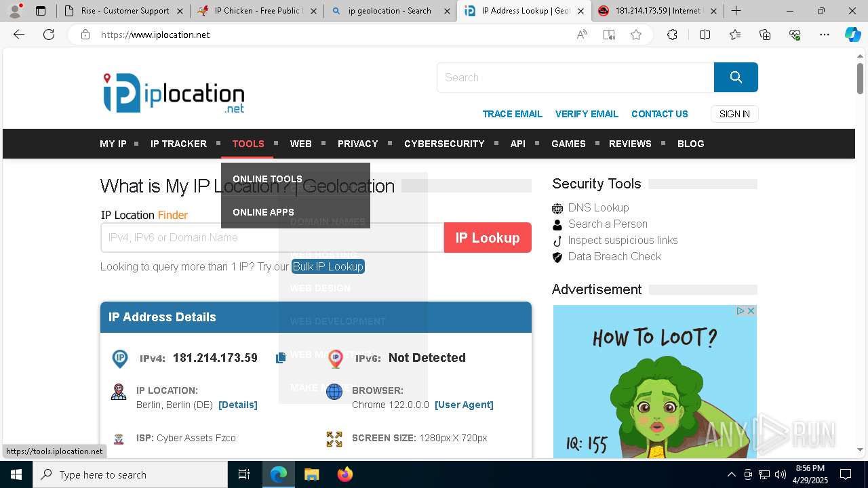
Task: Switch to IP Chicken tab
Action: pyautogui.click(x=256, y=11)
